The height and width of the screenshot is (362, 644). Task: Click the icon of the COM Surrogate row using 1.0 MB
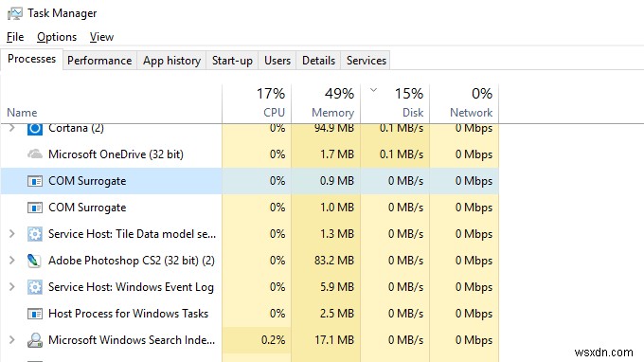pos(35,208)
